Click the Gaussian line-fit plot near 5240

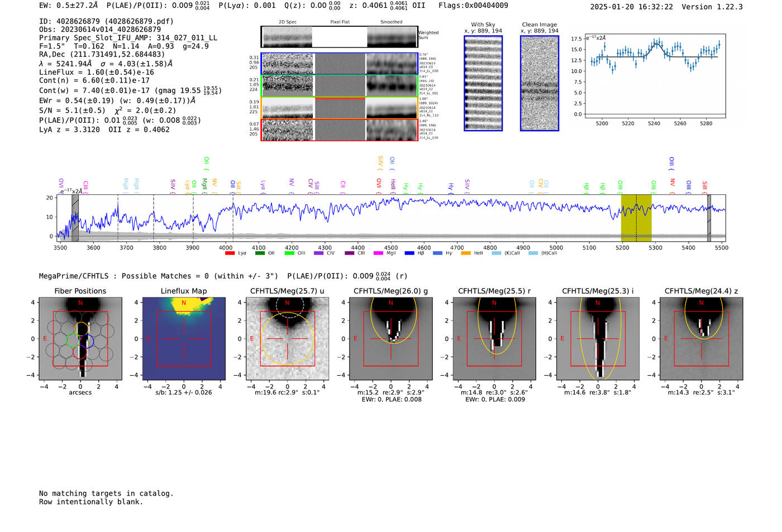[x=655, y=75]
